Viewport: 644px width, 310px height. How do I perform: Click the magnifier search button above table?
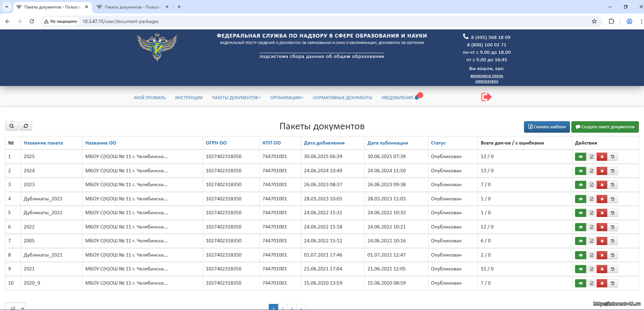12,126
